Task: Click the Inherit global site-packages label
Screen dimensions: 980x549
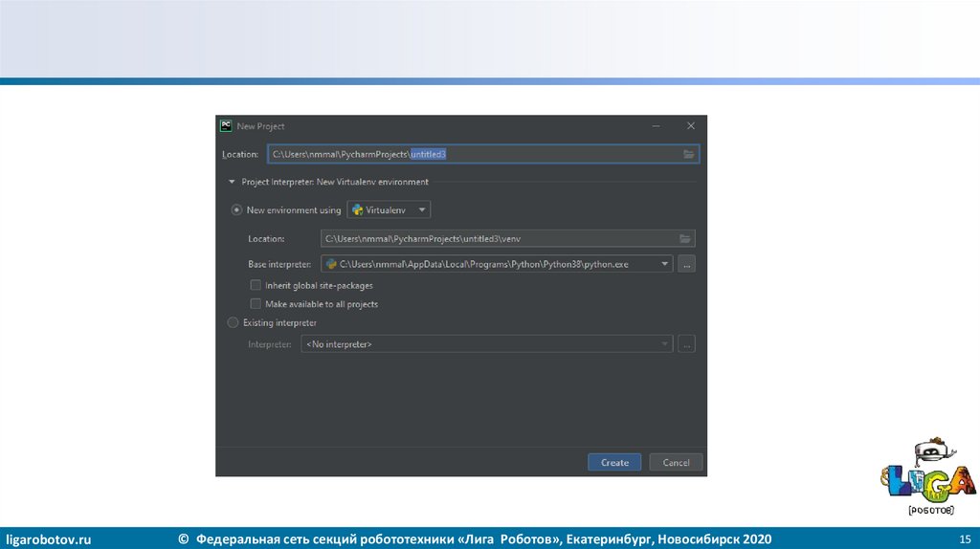Action: pos(319,285)
